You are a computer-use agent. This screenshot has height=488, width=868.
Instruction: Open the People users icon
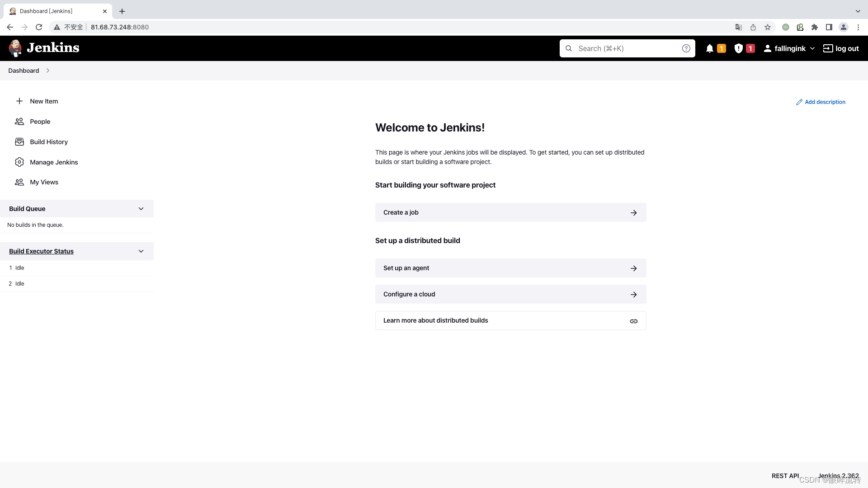19,121
